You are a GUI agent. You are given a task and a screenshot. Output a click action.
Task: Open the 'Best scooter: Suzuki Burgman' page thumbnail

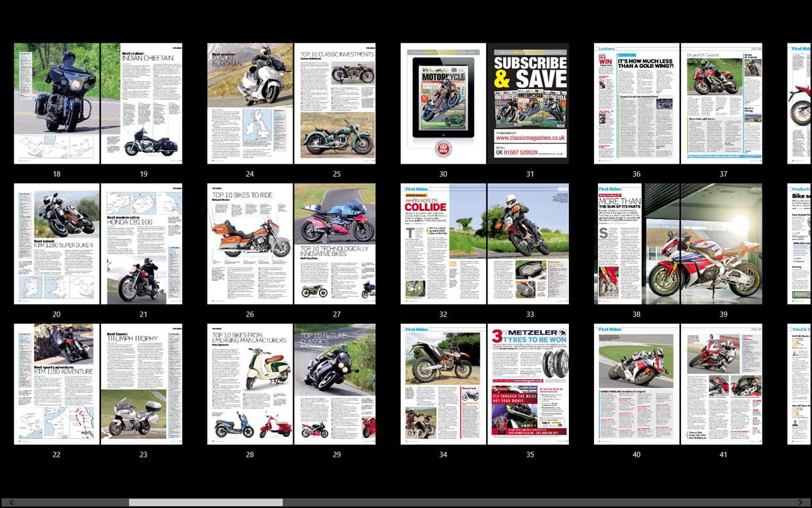[250, 103]
